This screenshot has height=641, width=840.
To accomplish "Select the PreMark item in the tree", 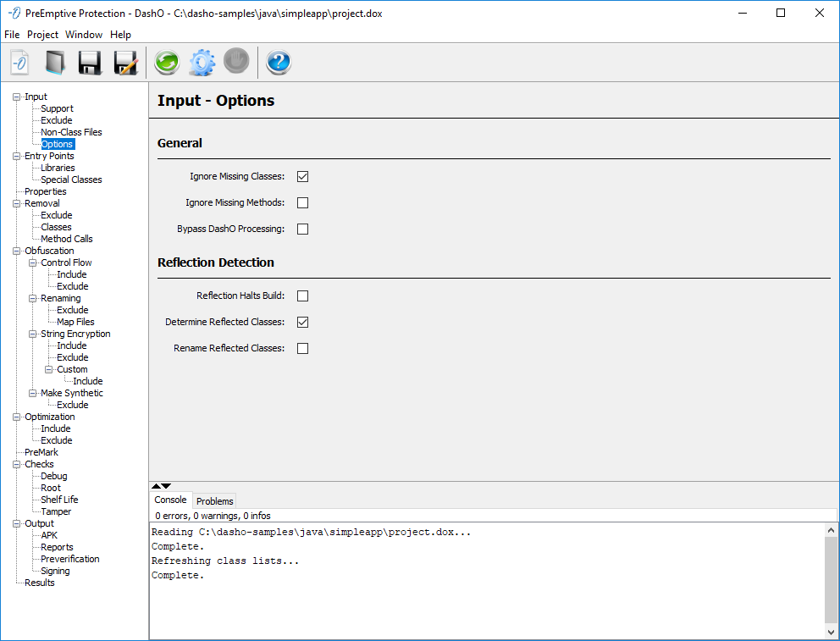I will point(41,452).
